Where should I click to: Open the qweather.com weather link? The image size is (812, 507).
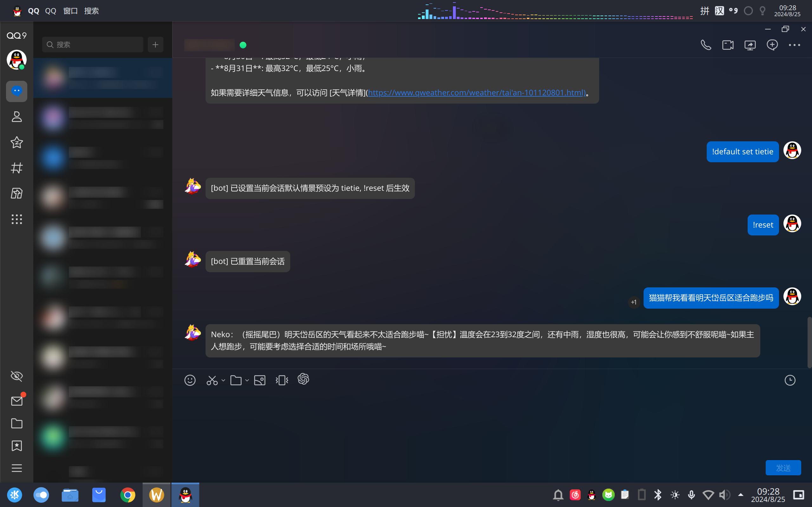(x=476, y=93)
